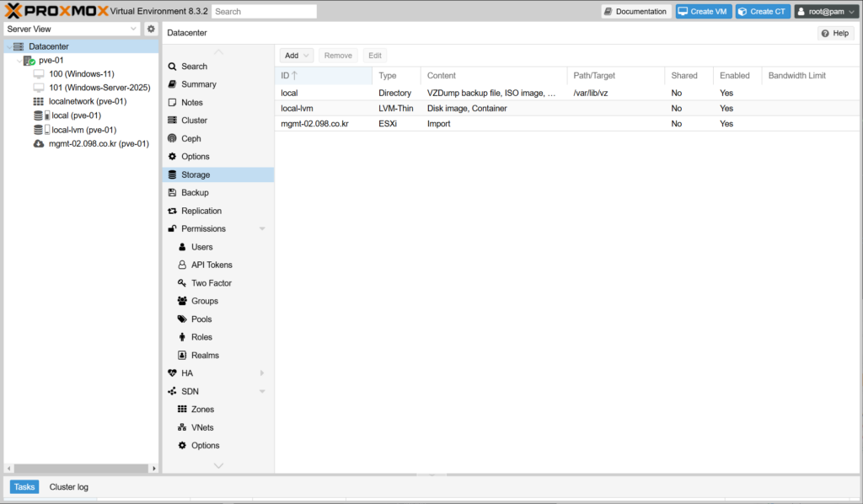Click the Two Factor key icon
The height and width of the screenshot is (504, 863).
pyautogui.click(x=182, y=283)
